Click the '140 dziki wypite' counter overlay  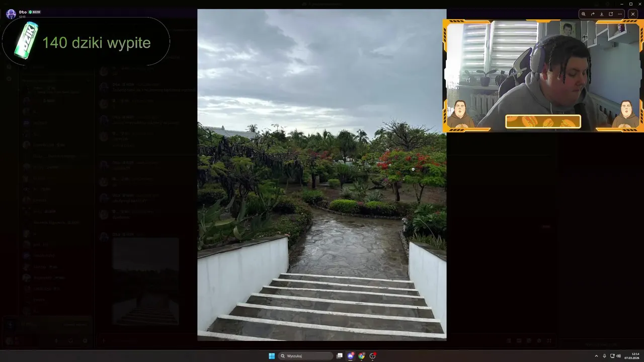[x=86, y=41]
